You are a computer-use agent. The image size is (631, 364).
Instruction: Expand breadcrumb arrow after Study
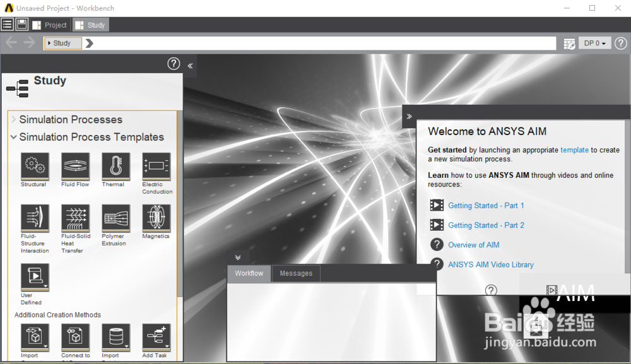90,43
